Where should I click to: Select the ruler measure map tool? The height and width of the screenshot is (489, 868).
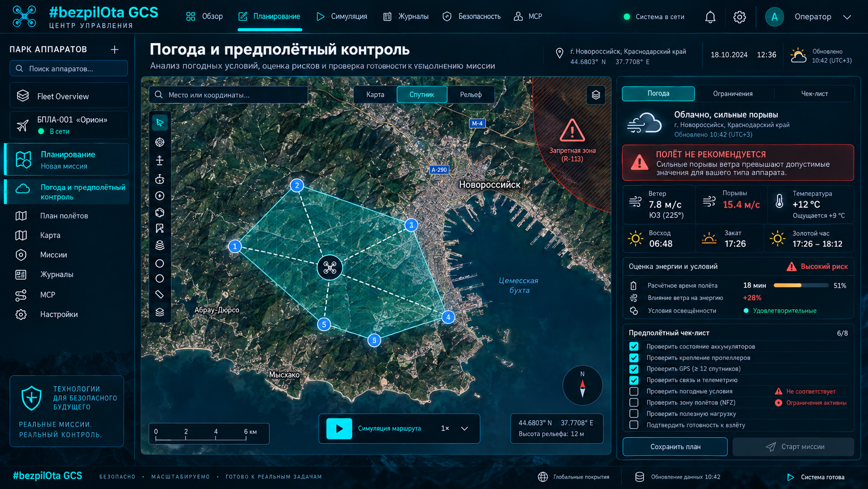tap(160, 295)
